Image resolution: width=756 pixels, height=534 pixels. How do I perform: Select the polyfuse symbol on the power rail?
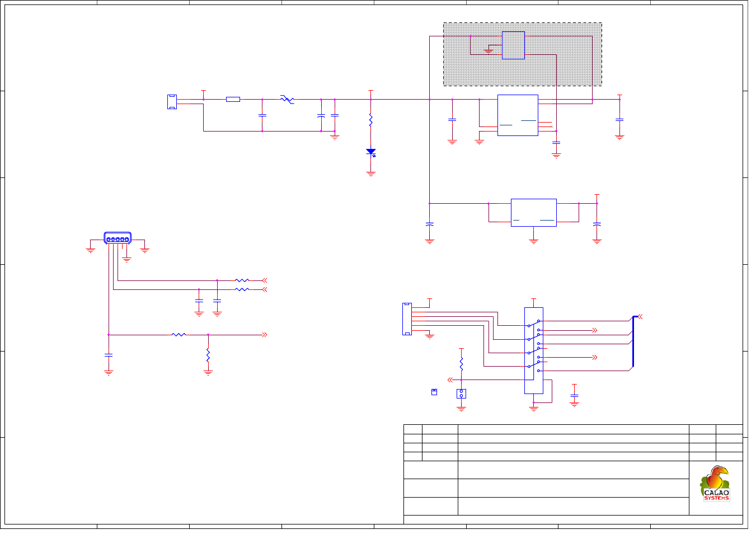(x=287, y=100)
